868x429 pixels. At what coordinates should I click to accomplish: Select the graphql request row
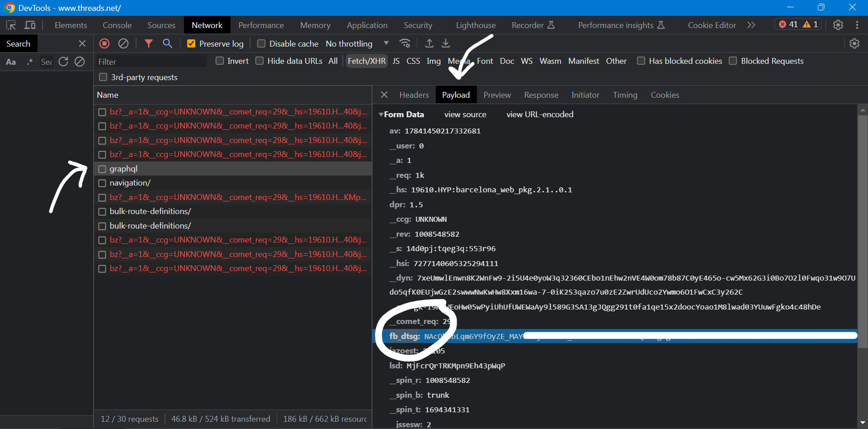[x=233, y=169]
